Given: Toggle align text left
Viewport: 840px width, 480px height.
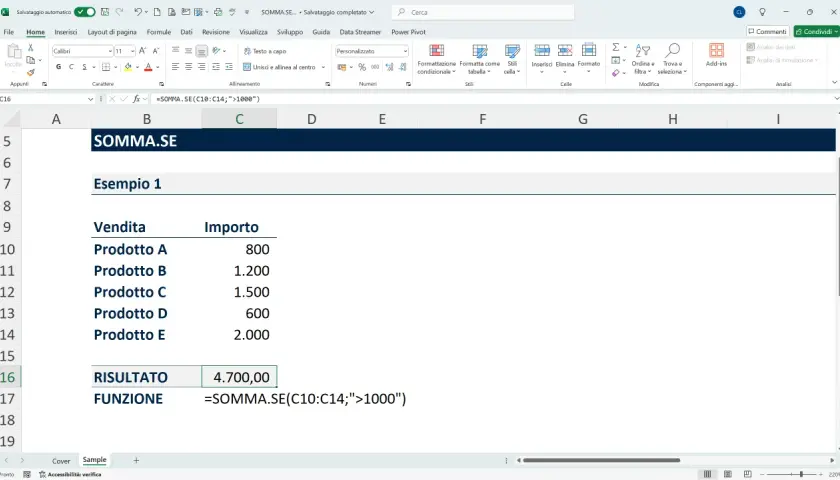Looking at the screenshot, I should 176,67.
